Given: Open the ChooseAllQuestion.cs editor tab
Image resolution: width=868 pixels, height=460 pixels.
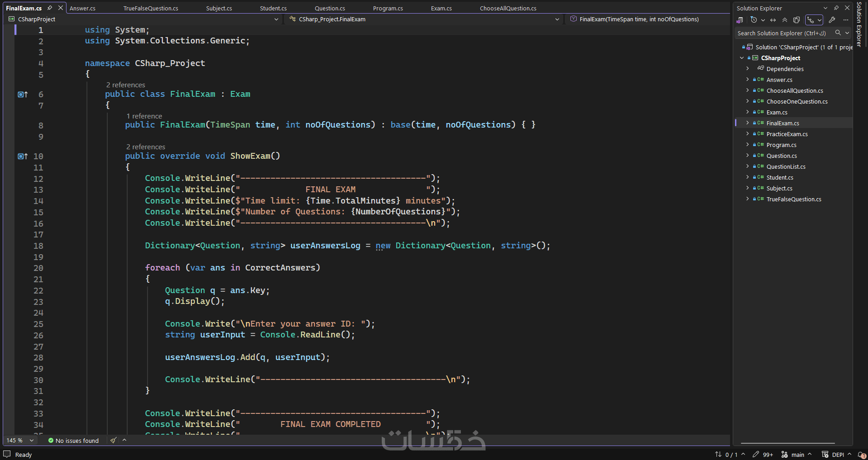Looking at the screenshot, I should pyautogui.click(x=508, y=8).
